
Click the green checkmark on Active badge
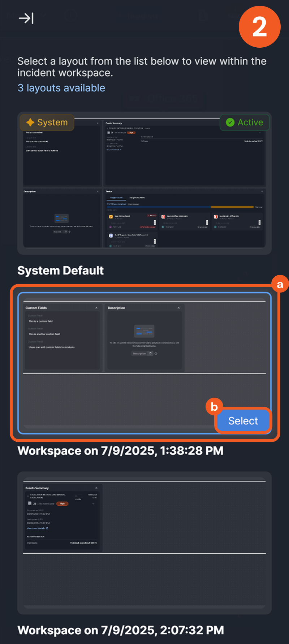click(230, 122)
